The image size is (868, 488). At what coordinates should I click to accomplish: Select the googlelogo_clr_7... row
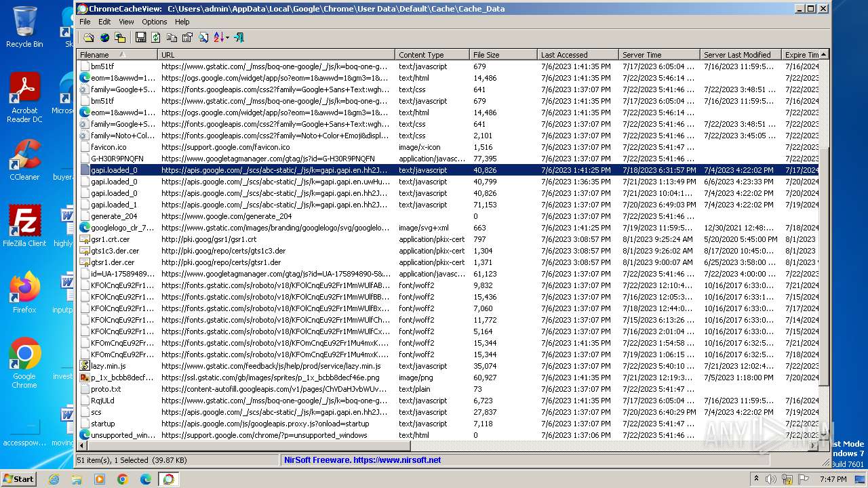(x=448, y=228)
